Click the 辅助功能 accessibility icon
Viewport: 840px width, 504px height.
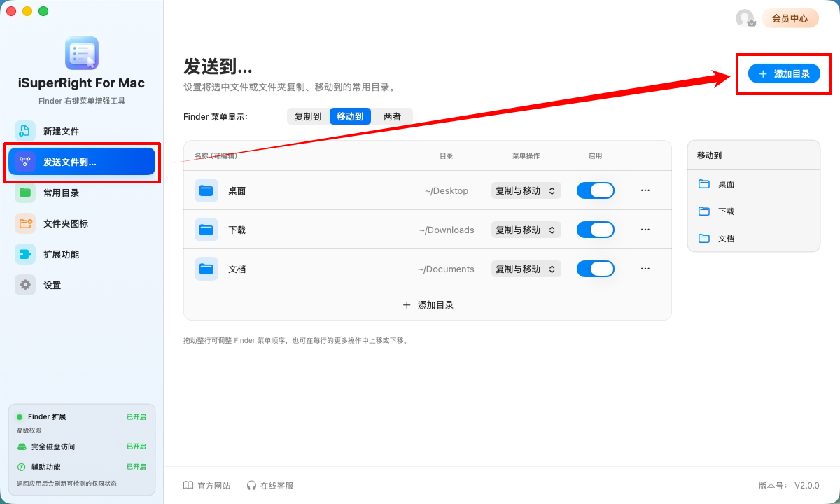pos(22,467)
